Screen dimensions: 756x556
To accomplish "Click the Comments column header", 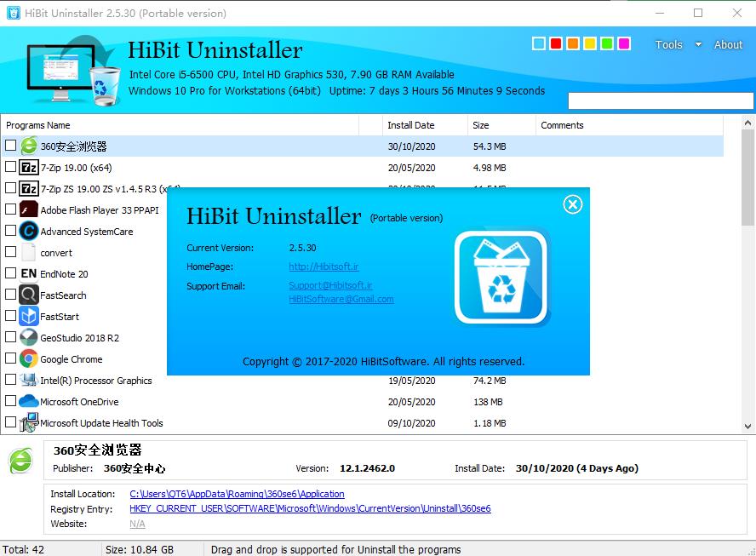I will (x=629, y=125).
